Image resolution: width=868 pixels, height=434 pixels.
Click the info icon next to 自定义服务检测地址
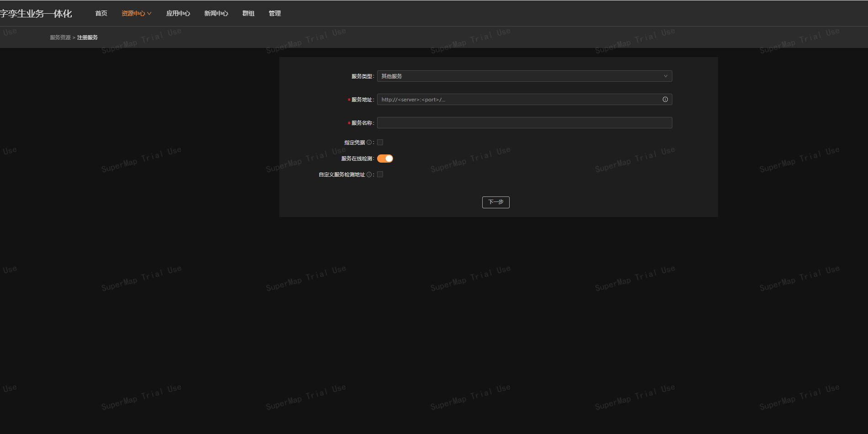tap(369, 175)
